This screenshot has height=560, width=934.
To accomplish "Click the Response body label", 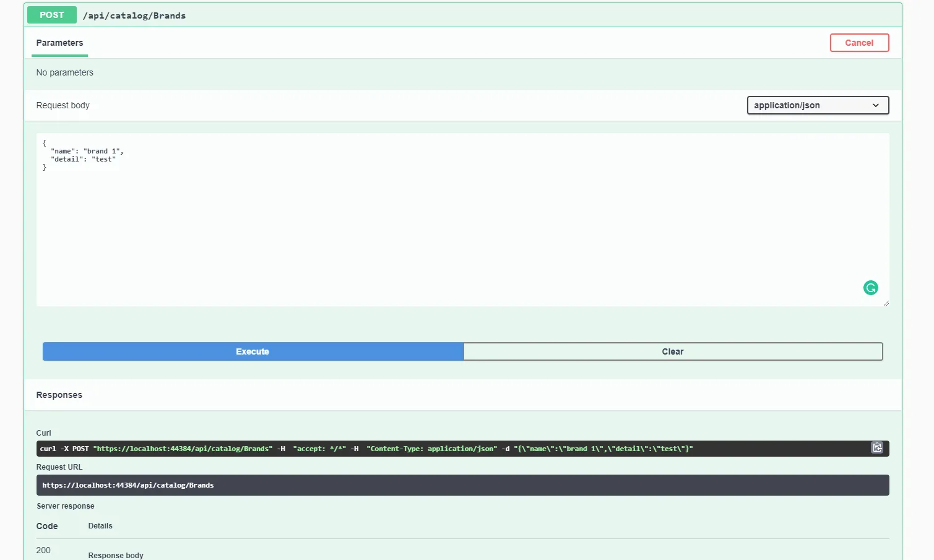I will tap(116, 555).
